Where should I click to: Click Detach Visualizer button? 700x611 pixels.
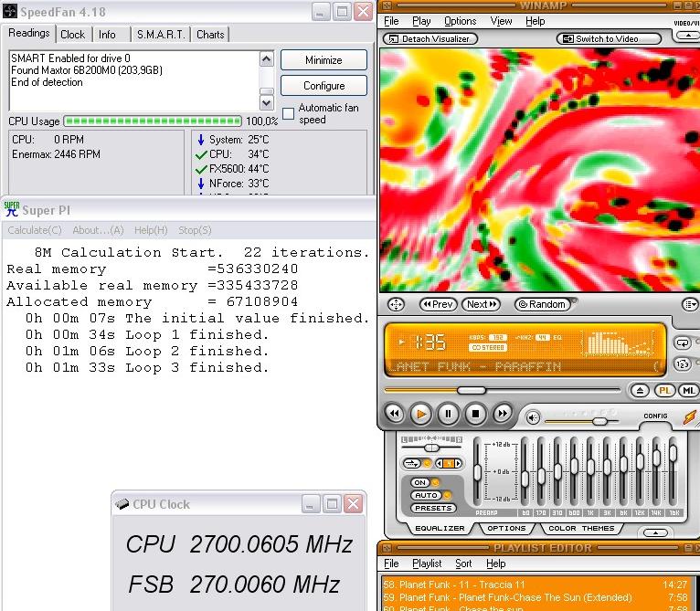(x=430, y=39)
